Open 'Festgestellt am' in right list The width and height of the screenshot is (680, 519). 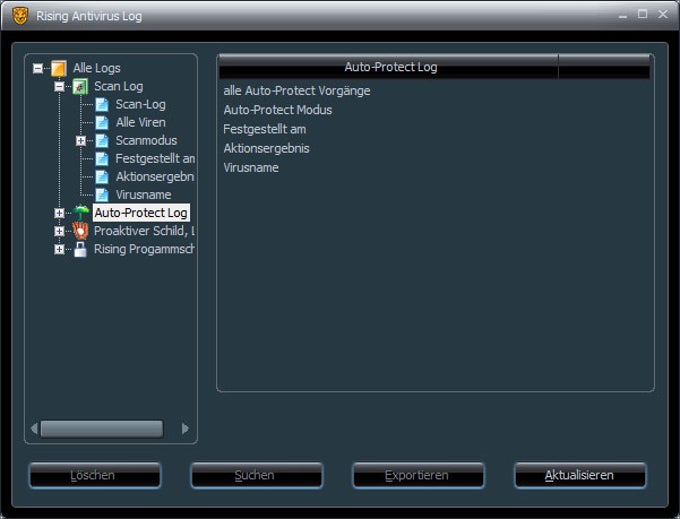[265, 129]
